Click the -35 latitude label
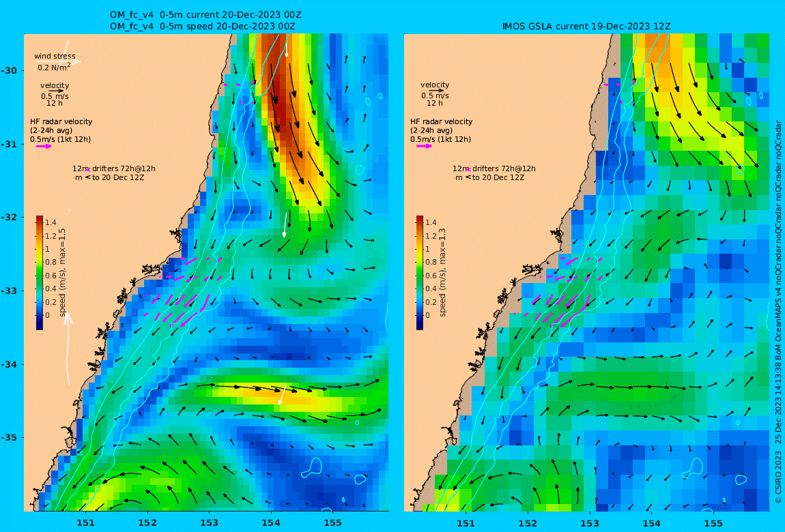The width and height of the screenshot is (785, 532). pos(8,438)
